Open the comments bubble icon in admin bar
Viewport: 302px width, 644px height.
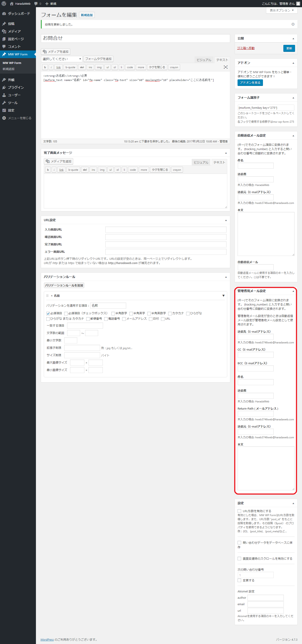[36, 4]
